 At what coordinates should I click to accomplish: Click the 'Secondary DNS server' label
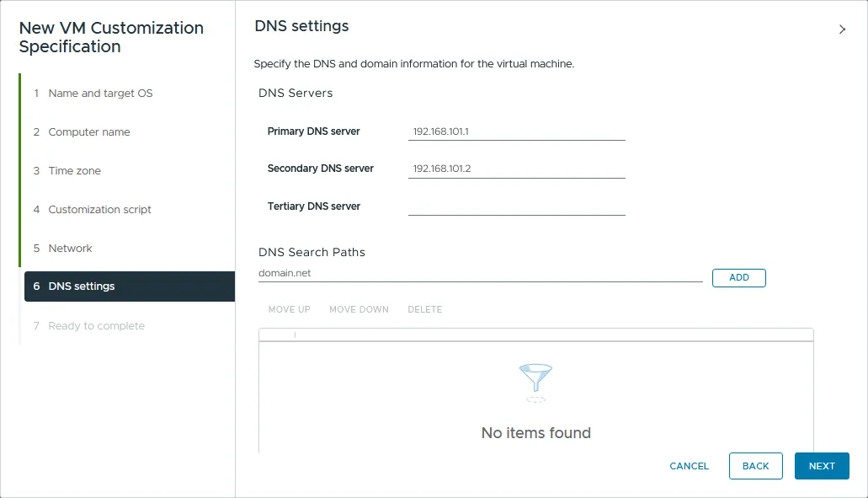(320, 169)
